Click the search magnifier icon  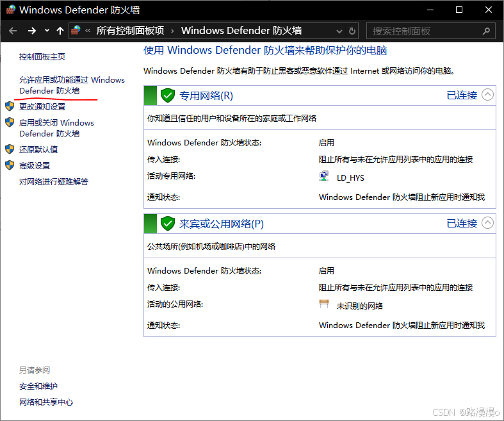pyautogui.click(x=486, y=31)
